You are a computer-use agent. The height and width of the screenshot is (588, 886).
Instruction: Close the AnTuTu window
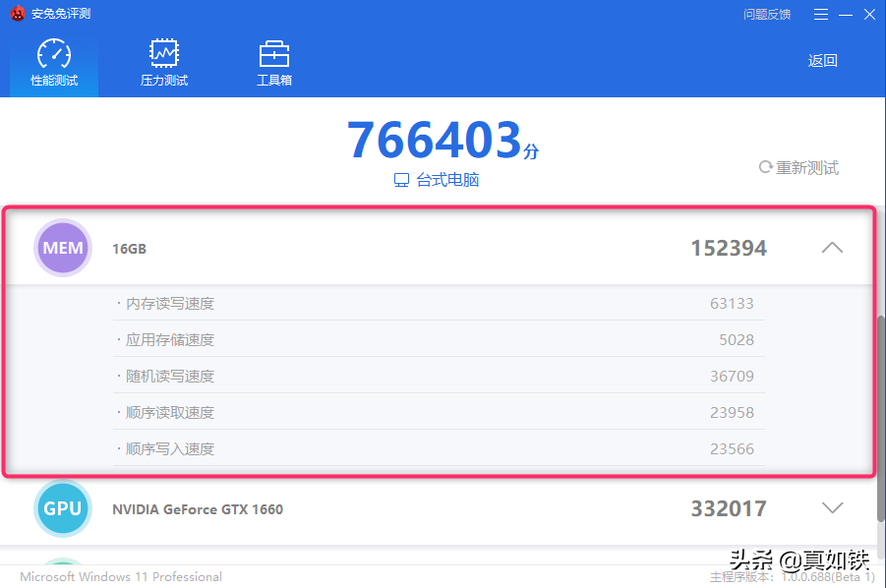click(x=868, y=14)
